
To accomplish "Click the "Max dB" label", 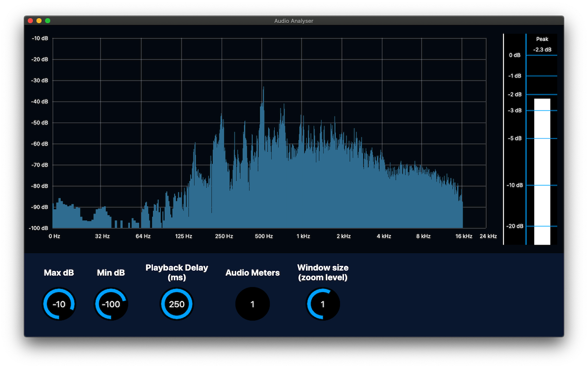I will (59, 273).
